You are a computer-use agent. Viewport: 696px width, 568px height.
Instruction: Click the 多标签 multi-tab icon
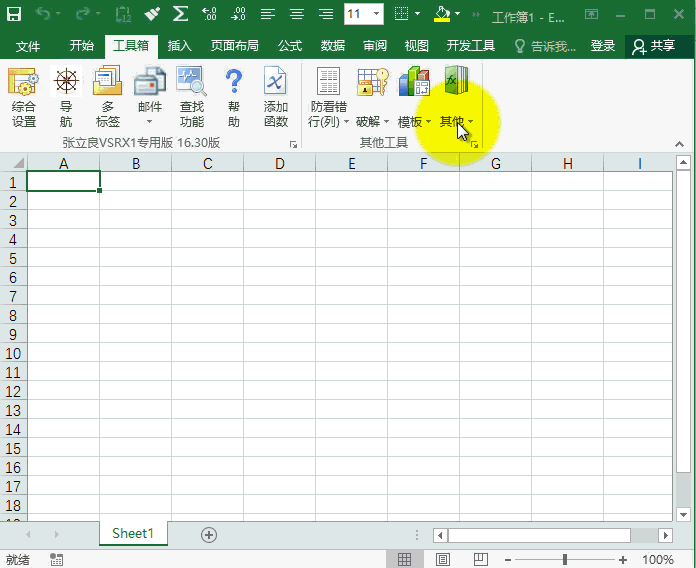click(107, 98)
